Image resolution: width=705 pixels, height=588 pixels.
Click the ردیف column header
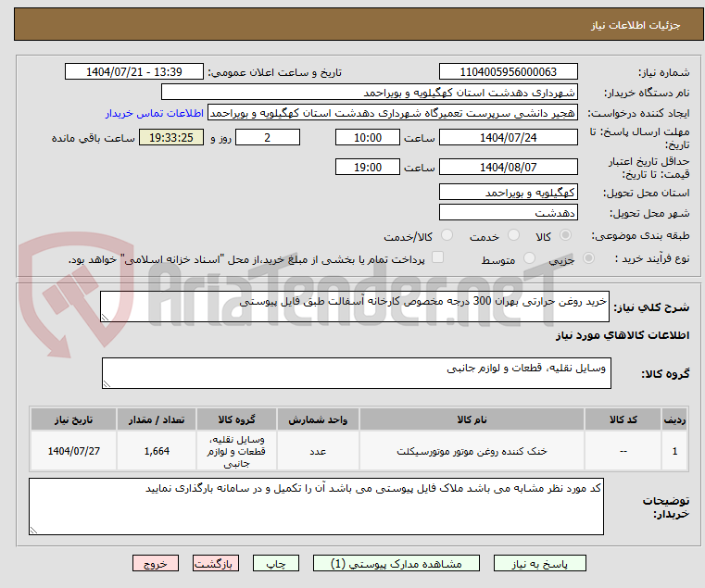(x=674, y=419)
